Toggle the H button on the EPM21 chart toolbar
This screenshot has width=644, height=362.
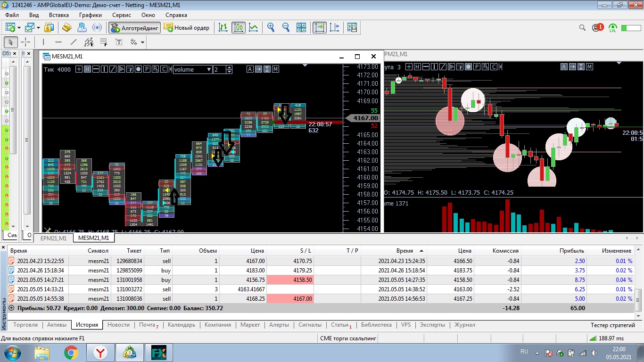click(x=417, y=67)
